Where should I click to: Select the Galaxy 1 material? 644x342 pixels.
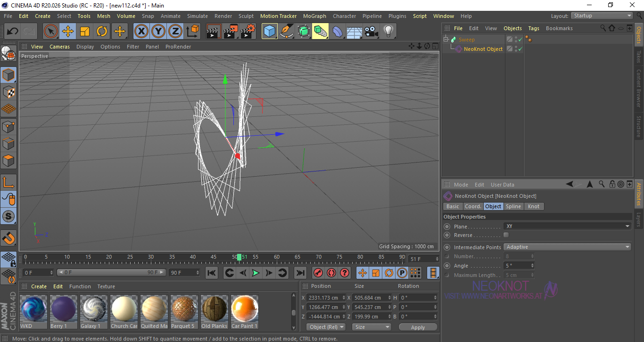(x=93, y=312)
